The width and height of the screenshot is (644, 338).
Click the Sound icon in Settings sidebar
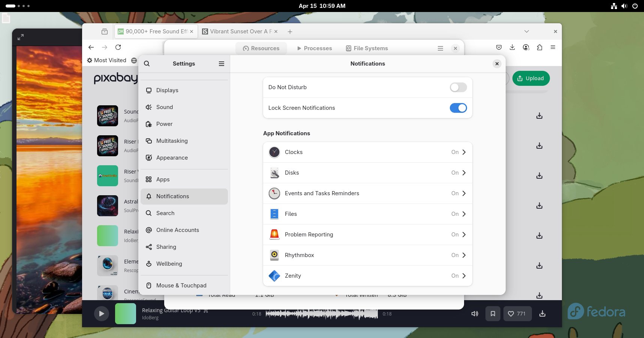tap(149, 107)
